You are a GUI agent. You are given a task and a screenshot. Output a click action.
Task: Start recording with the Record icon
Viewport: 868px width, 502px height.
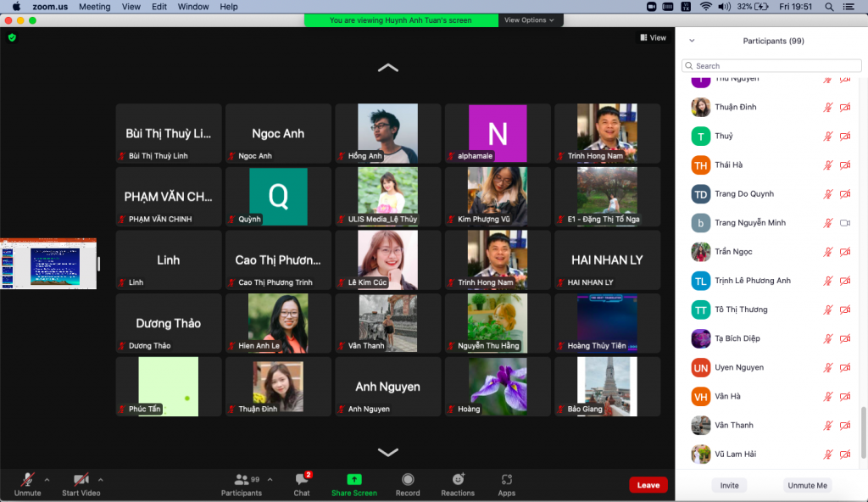[408, 480]
